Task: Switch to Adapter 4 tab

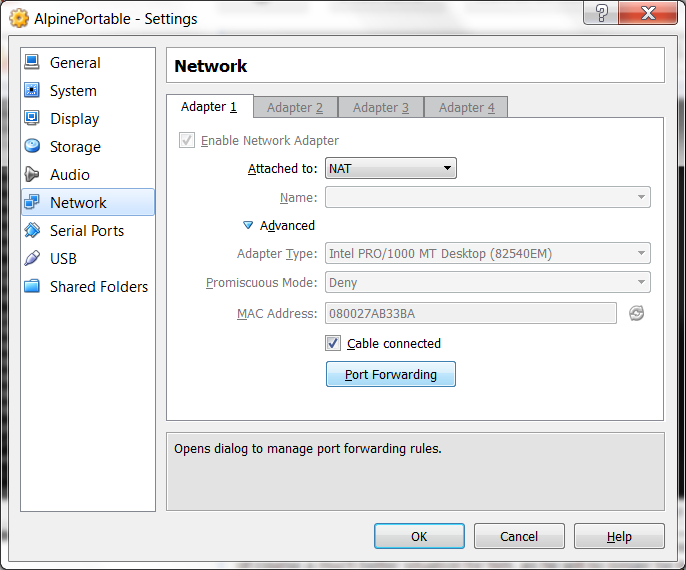Action: tap(467, 107)
